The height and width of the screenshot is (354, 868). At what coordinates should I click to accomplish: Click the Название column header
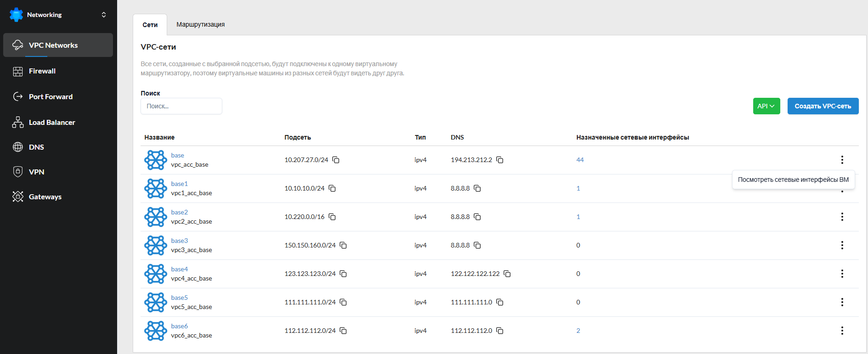click(159, 137)
